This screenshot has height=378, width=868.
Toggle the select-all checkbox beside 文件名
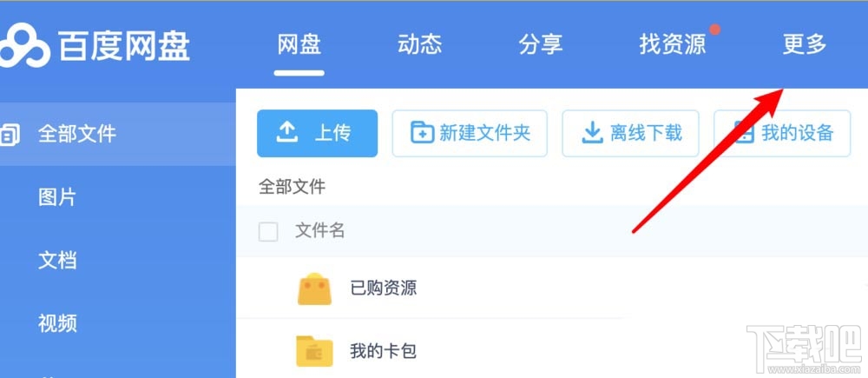(268, 231)
